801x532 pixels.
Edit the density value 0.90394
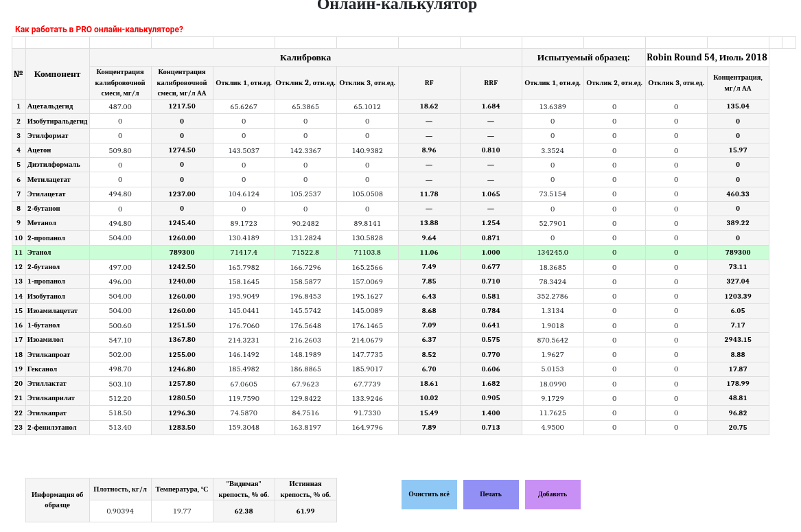coord(120,511)
